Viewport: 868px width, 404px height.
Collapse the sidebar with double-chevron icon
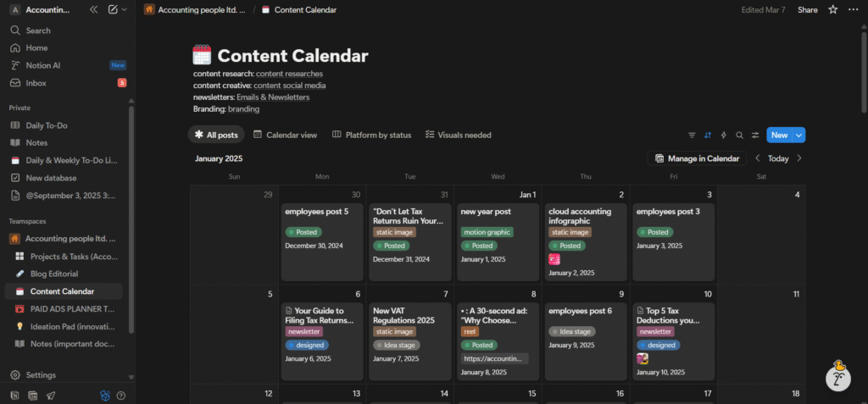pyautogui.click(x=93, y=9)
